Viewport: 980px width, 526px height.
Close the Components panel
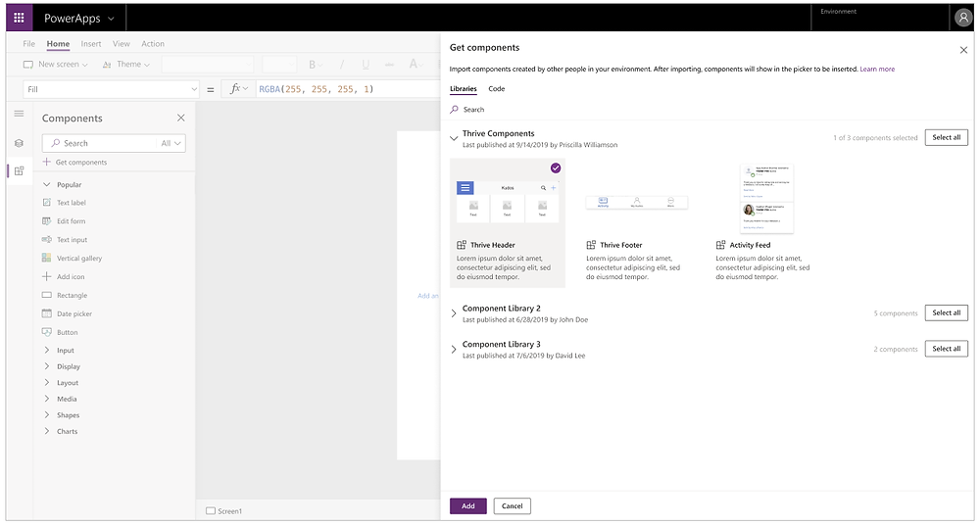[x=180, y=118]
